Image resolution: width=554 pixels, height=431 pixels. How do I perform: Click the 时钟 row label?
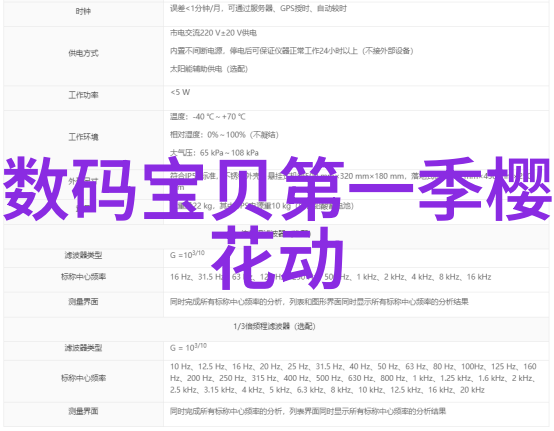[83, 11]
